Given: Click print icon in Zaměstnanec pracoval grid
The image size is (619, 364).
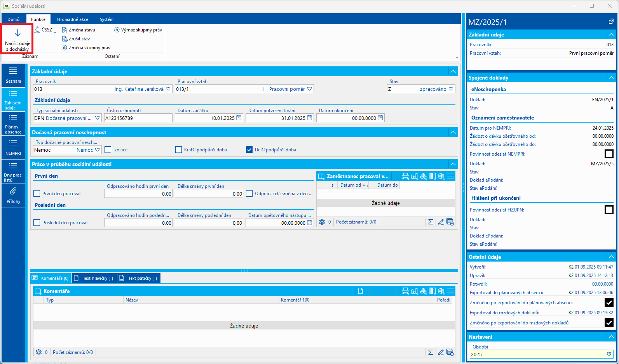Looking at the screenshot, I should (405, 176).
